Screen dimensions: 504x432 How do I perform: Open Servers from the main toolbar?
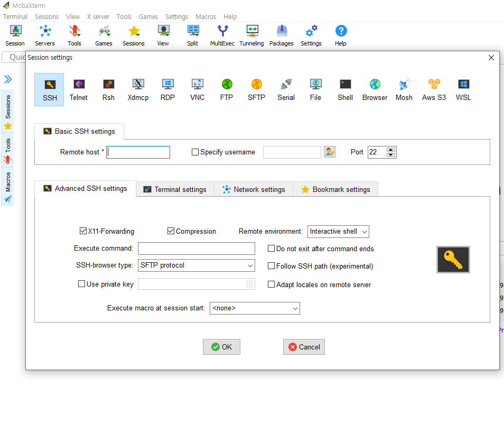tap(45, 36)
